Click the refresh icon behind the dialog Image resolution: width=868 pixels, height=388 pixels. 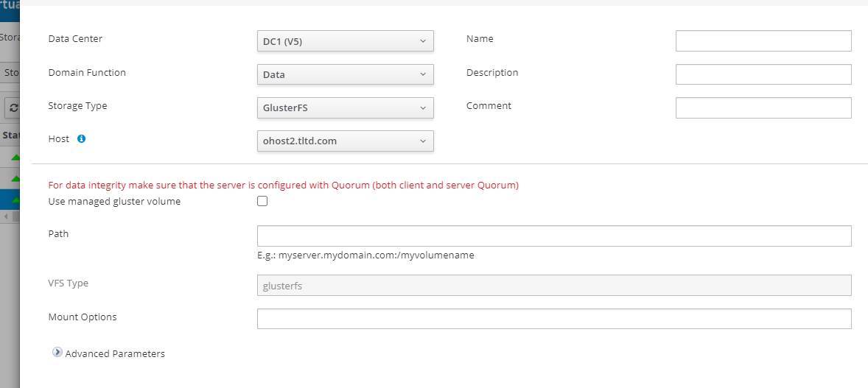click(13, 107)
